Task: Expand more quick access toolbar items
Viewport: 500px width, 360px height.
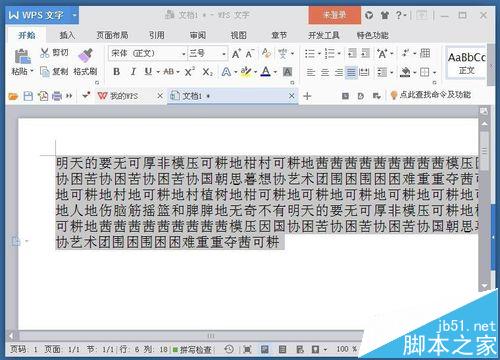Action: point(69,96)
